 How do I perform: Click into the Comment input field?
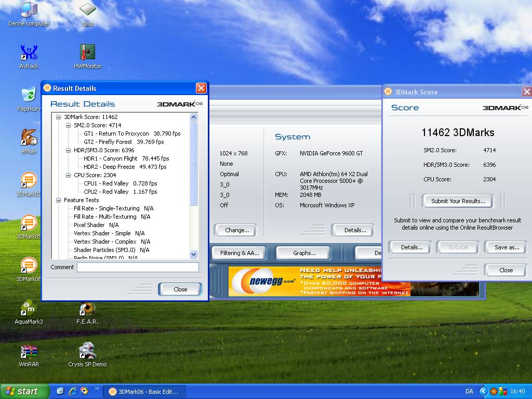pyautogui.click(x=138, y=268)
